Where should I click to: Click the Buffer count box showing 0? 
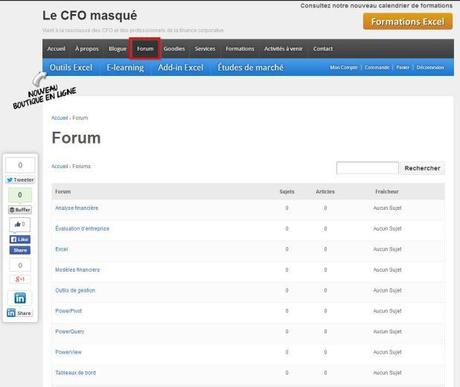(20, 195)
